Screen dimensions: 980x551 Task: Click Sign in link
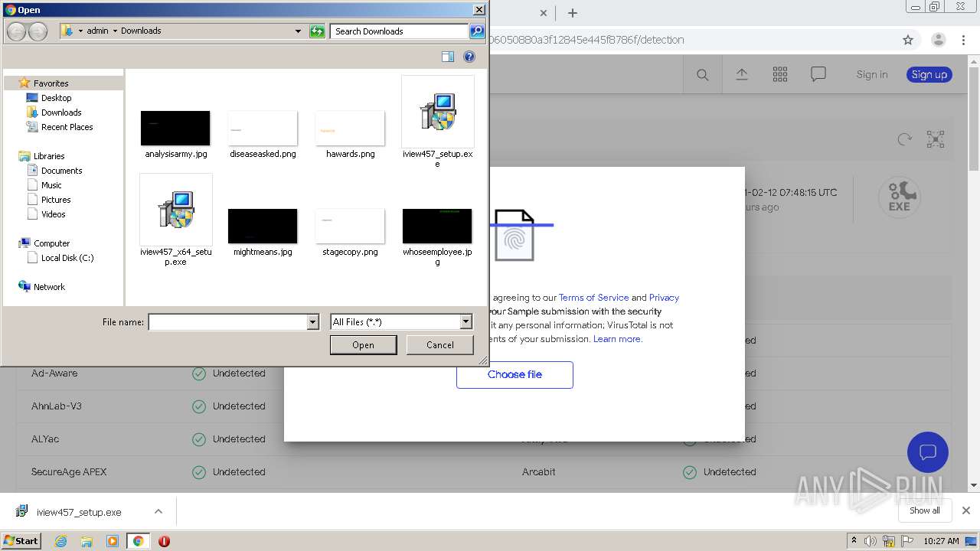(x=872, y=74)
